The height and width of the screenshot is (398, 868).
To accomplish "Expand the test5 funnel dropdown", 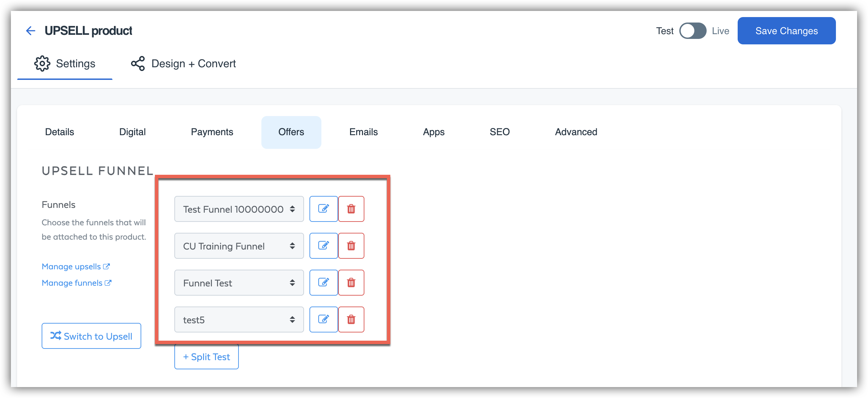I will point(239,319).
